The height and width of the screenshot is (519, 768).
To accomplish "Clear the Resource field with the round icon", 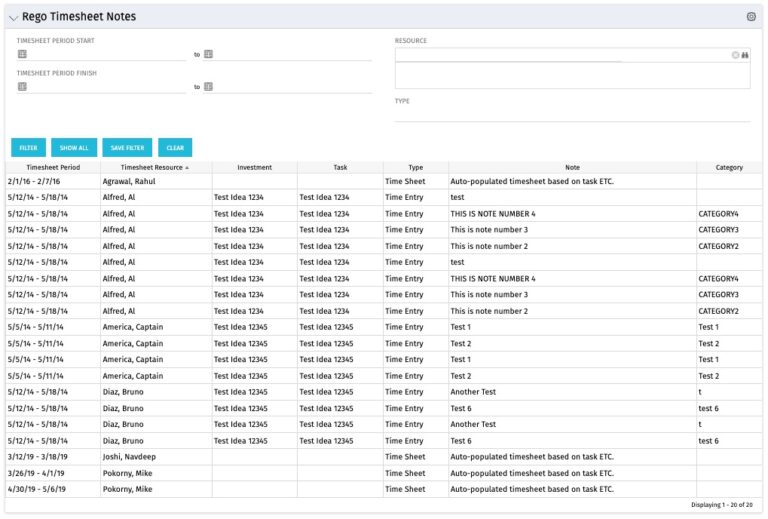I will 735,55.
